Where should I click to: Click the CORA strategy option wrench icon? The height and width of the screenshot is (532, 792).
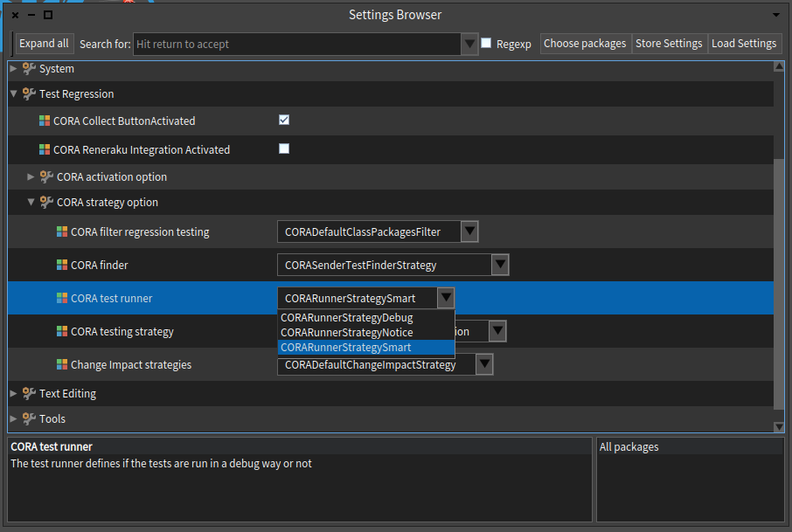(46, 202)
